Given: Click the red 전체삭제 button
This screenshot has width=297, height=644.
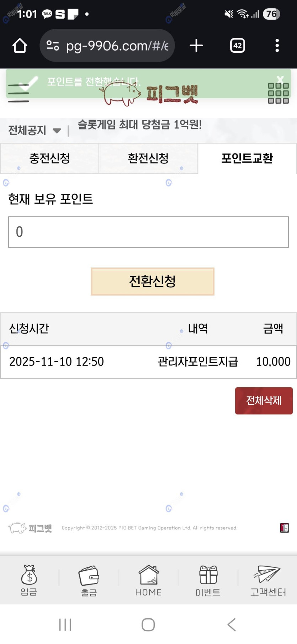Looking at the screenshot, I should tap(264, 401).
